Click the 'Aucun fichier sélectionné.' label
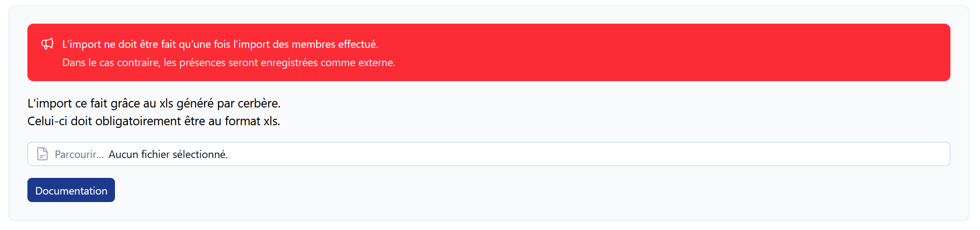The image size is (980, 230). (x=168, y=154)
